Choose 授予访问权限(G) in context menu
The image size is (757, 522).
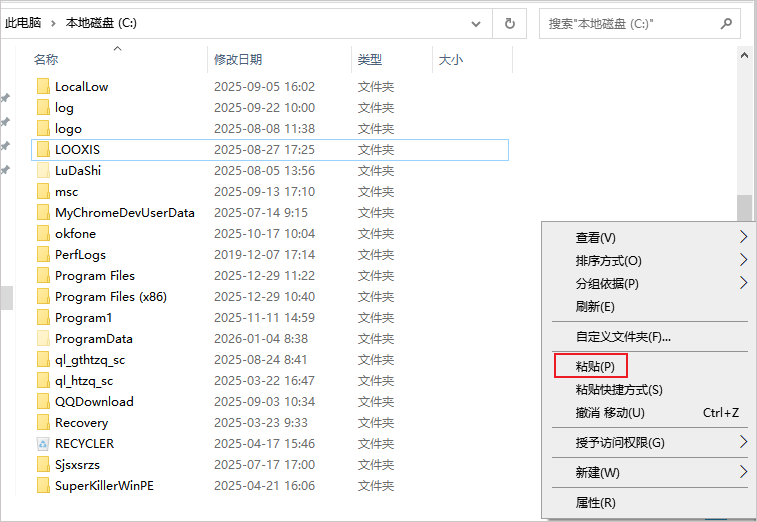[650, 442]
